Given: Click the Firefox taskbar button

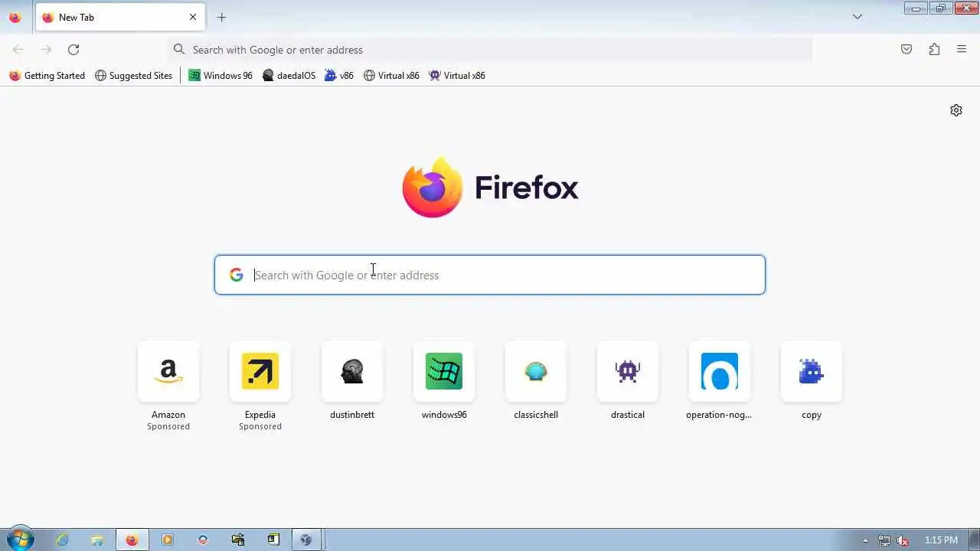Looking at the screenshot, I should point(132,540).
